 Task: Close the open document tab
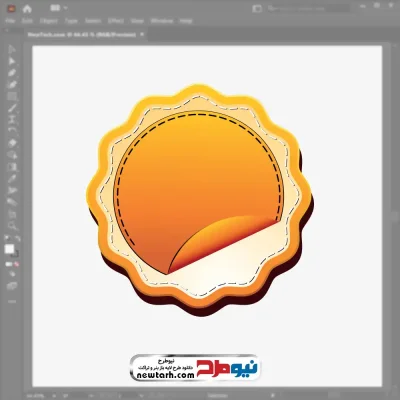(x=142, y=34)
